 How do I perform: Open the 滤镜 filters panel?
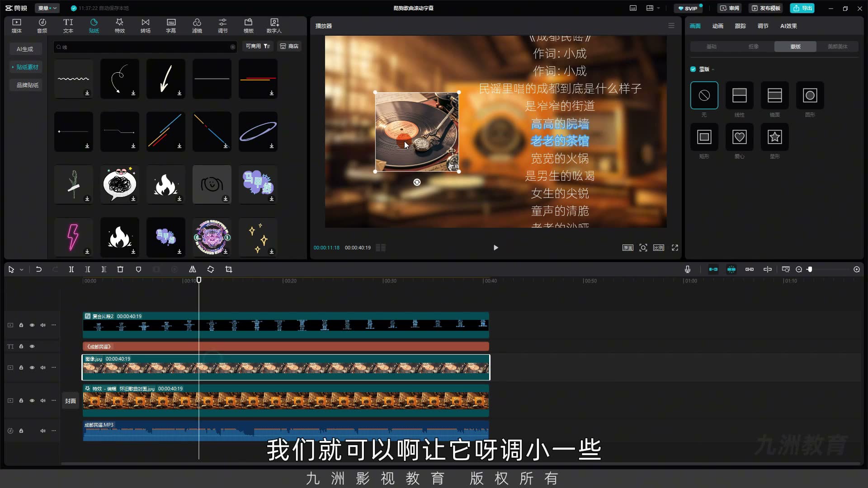[197, 26]
